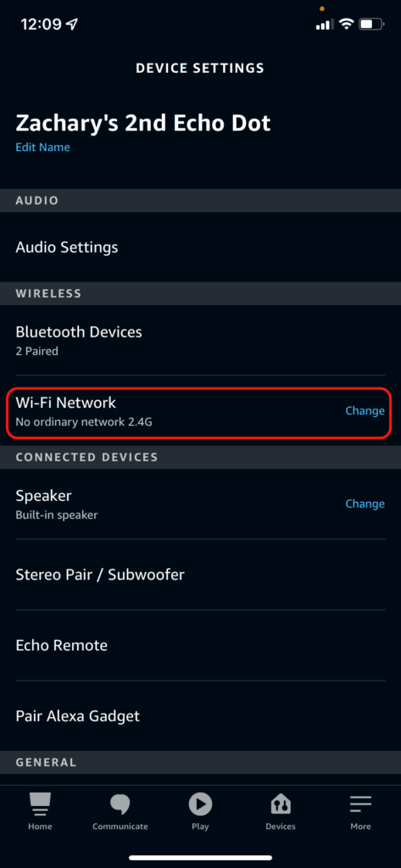Click the Edit Name link

coord(42,147)
